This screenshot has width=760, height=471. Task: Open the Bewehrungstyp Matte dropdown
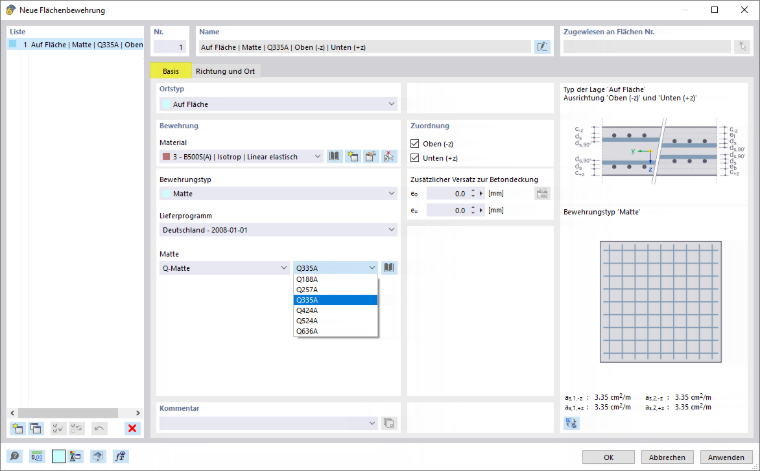click(278, 193)
